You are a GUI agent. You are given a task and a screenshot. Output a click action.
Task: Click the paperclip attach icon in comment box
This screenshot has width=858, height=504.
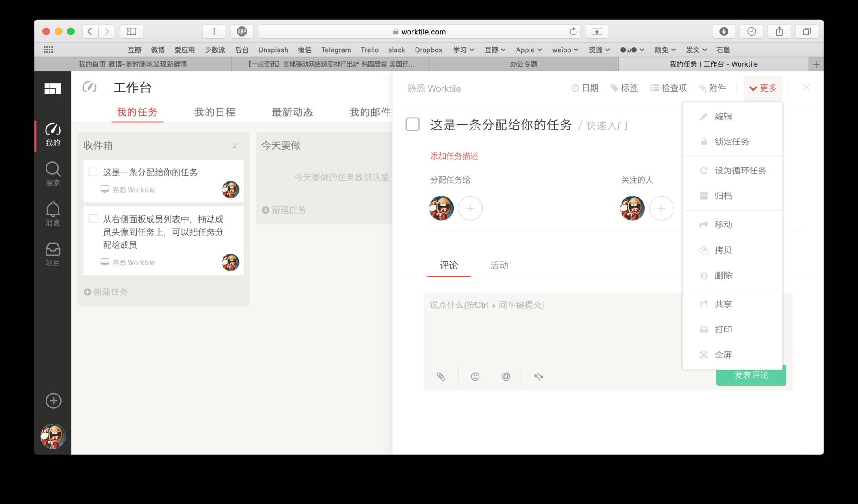(441, 376)
